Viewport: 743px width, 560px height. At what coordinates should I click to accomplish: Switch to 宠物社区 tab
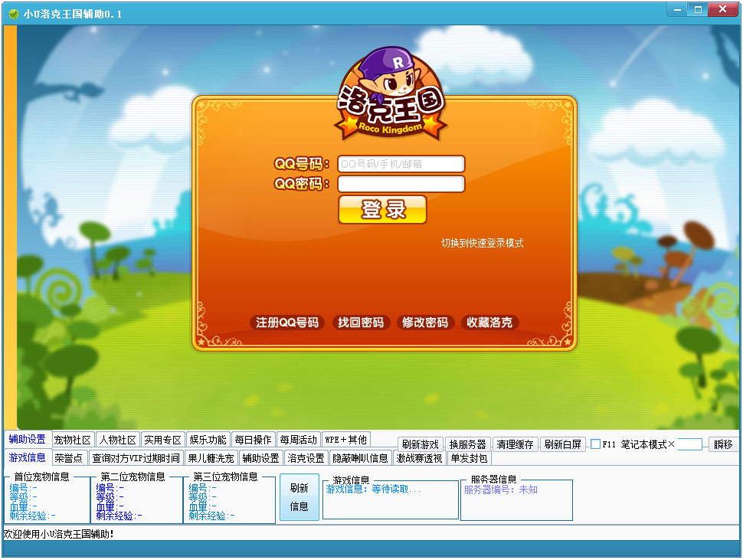coord(73,440)
